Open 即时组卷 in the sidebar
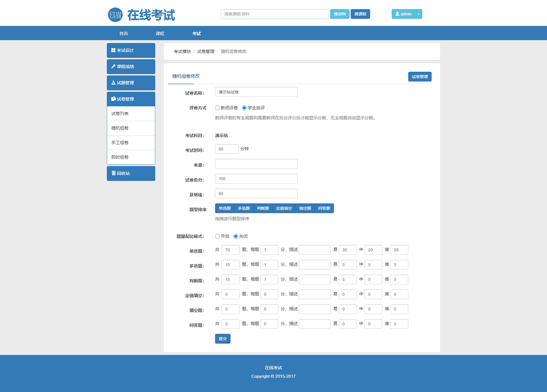The image size is (547, 392). (x=120, y=157)
